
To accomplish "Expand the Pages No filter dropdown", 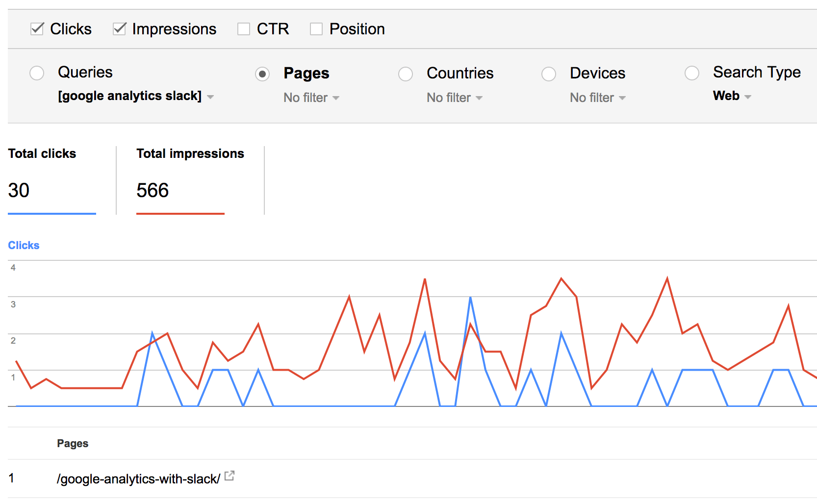I will click(311, 98).
